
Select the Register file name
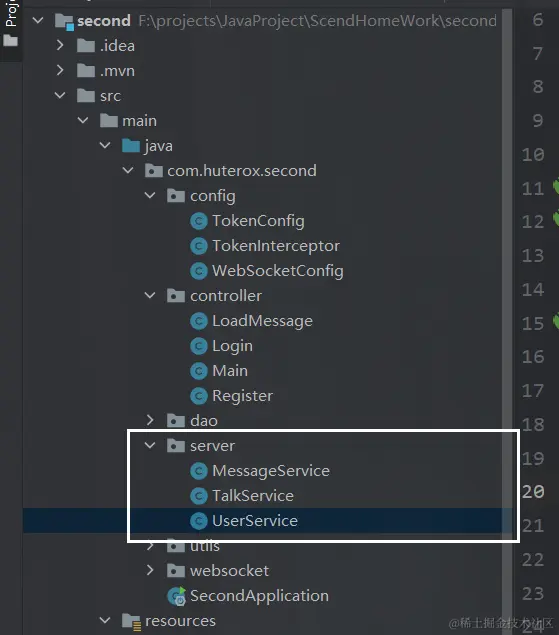pos(243,396)
